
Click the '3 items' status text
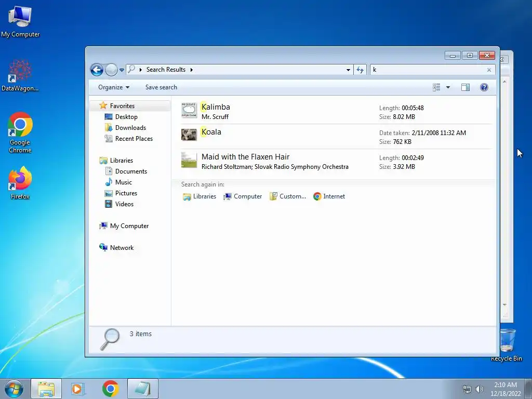pos(140,334)
